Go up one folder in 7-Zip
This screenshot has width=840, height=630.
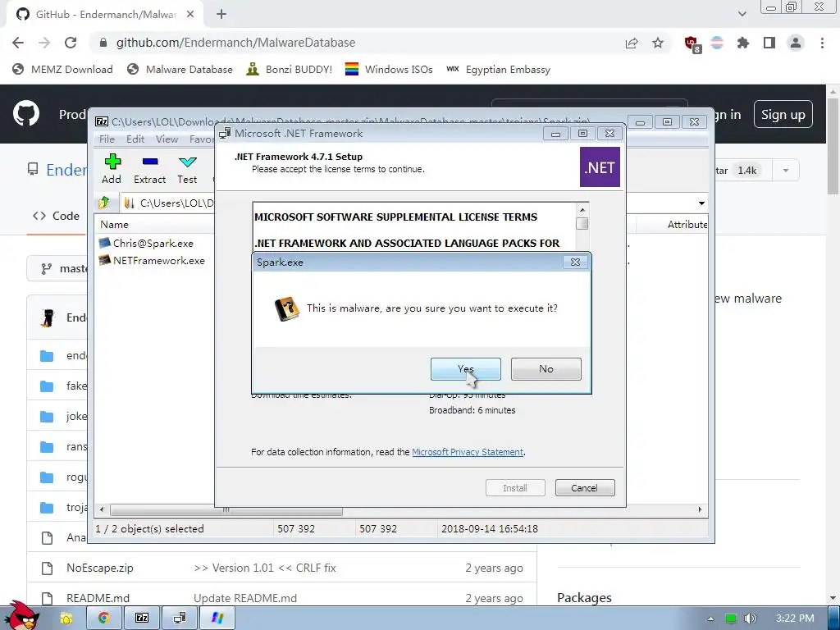point(104,203)
